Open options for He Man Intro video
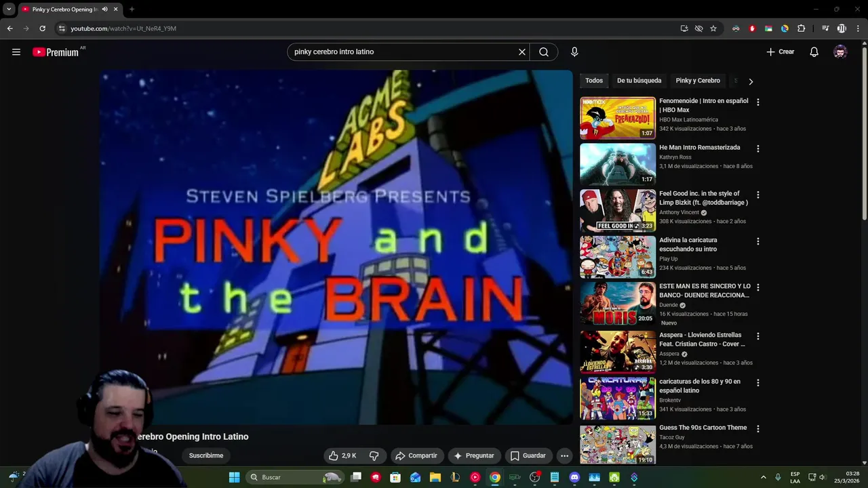This screenshot has height=488, width=868. (758, 148)
